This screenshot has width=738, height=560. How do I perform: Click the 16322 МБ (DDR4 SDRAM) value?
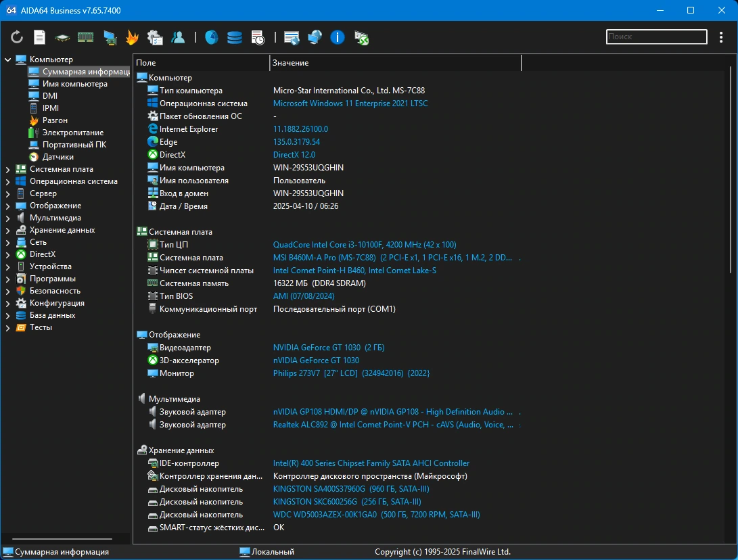click(319, 283)
